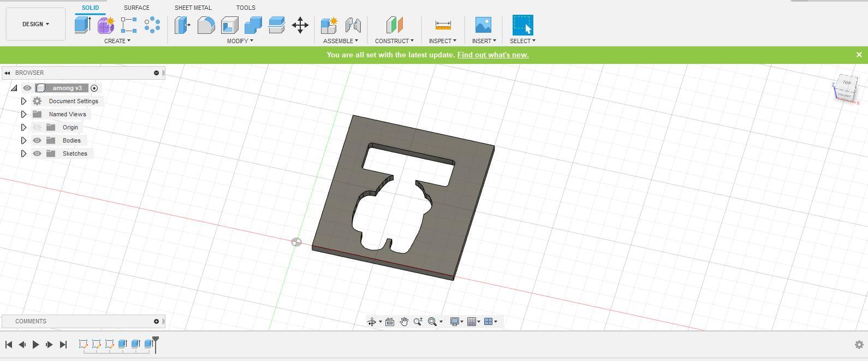Open the 'Find out what's new' link

[493, 55]
